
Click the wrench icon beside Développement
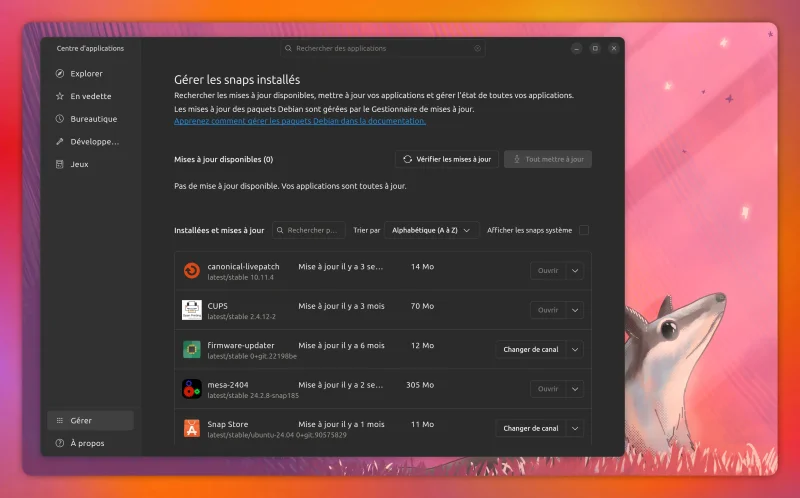coord(60,141)
